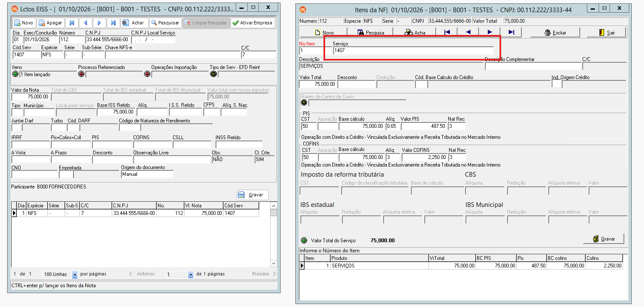This screenshot has height=307, width=644.
Task: Click the scrollbar down arrow of notes grid
Action: 274,263
